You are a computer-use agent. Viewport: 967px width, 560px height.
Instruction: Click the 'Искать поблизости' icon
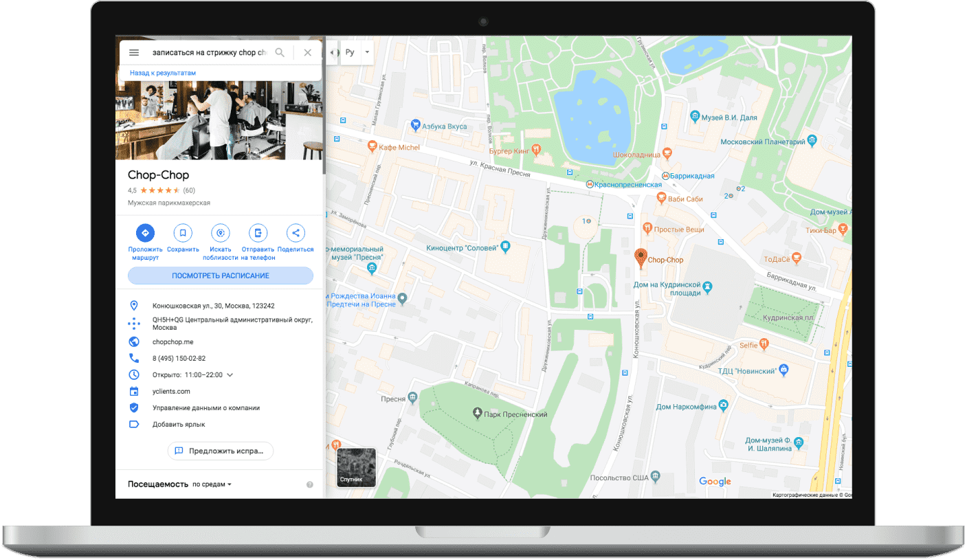[x=220, y=233]
